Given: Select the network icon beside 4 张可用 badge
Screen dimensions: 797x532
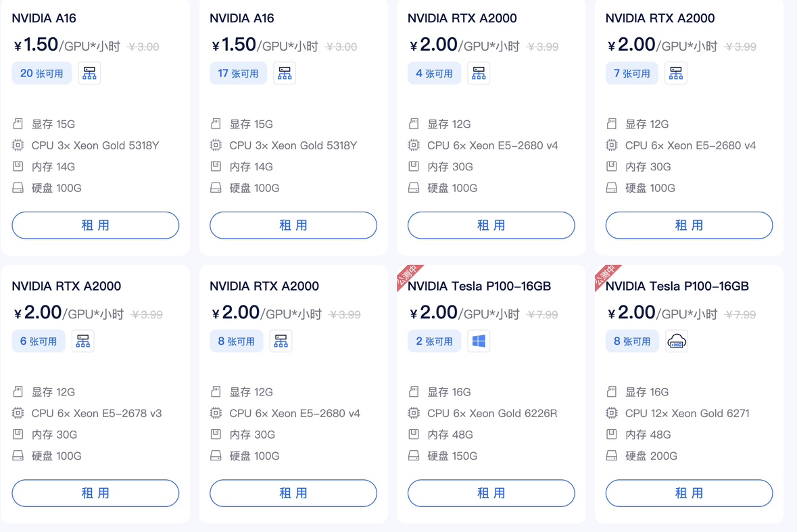Looking at the screenshot, I should pos(479,73).
